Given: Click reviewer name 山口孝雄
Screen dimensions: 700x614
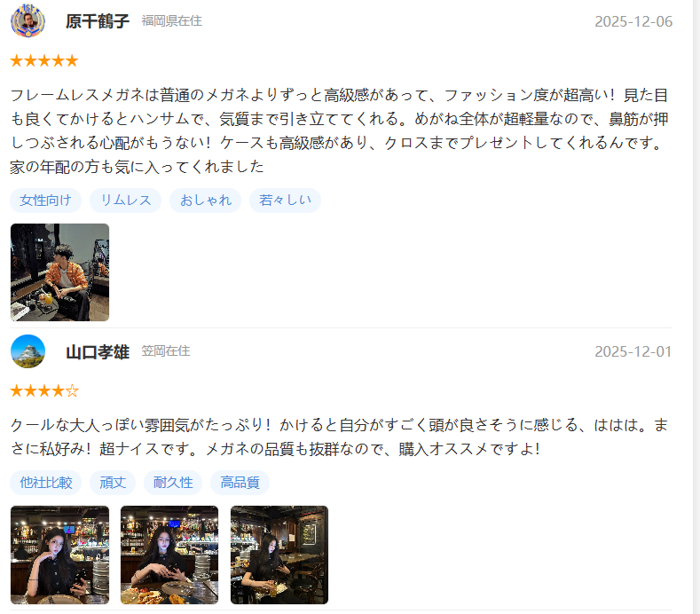Looking at the screenshot, I should 98,352.
